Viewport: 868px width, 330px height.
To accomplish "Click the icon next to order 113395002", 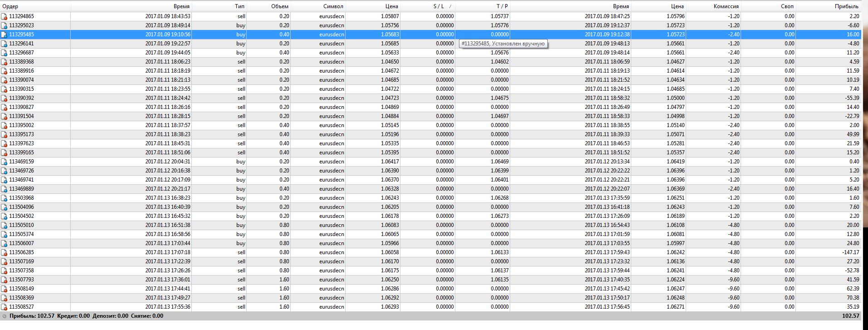I will tap(4, 125).
